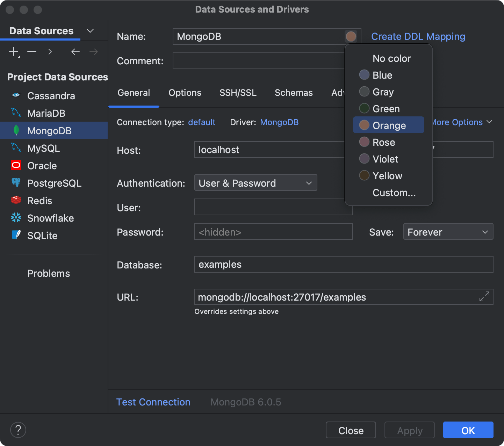
Task: Open the help question mark icon
Action: (18, 430)
